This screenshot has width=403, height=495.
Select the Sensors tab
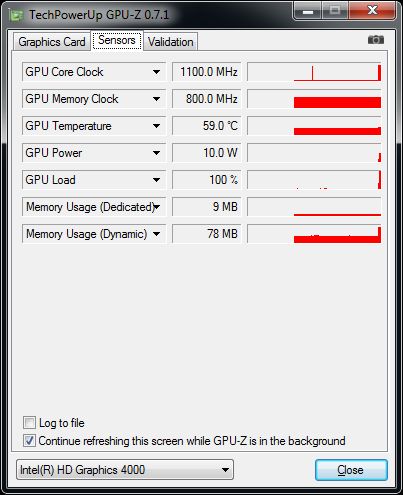[117, 40]
